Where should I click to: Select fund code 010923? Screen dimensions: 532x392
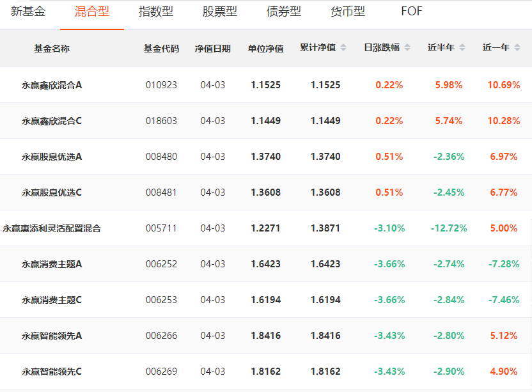[x=162, y=85]
